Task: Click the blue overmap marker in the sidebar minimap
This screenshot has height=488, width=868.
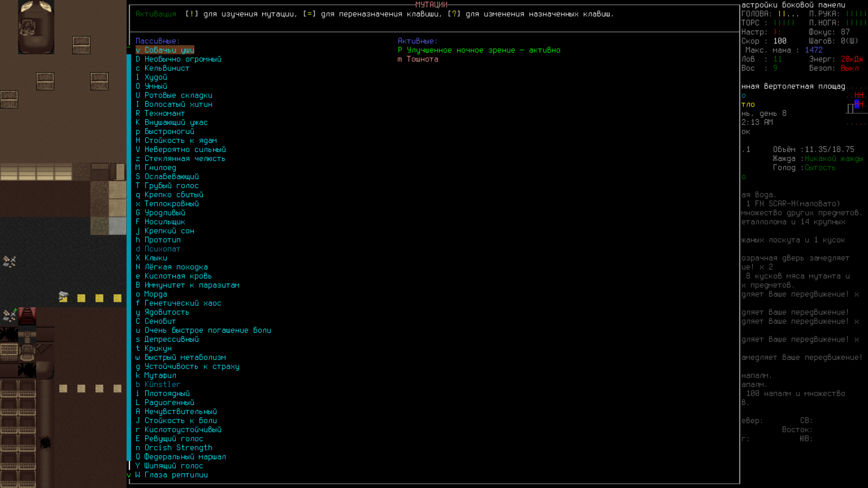Action: click(856, 104)
